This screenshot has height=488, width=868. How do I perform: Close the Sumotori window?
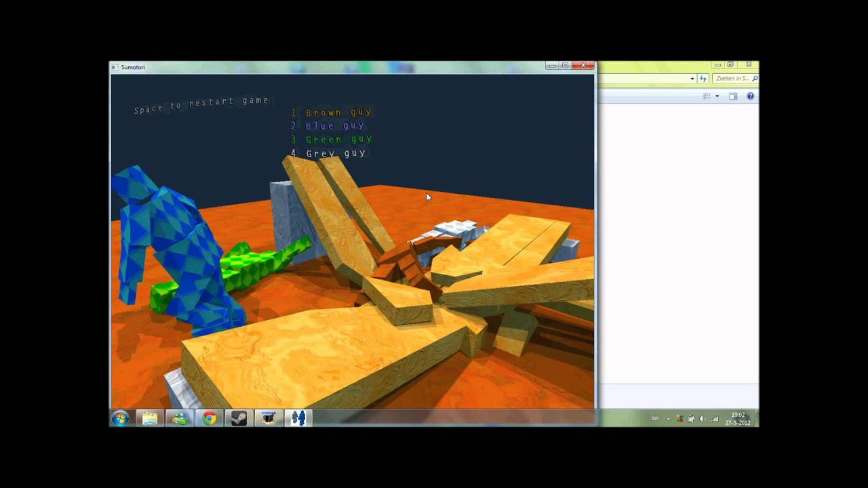tap(583, 65)
